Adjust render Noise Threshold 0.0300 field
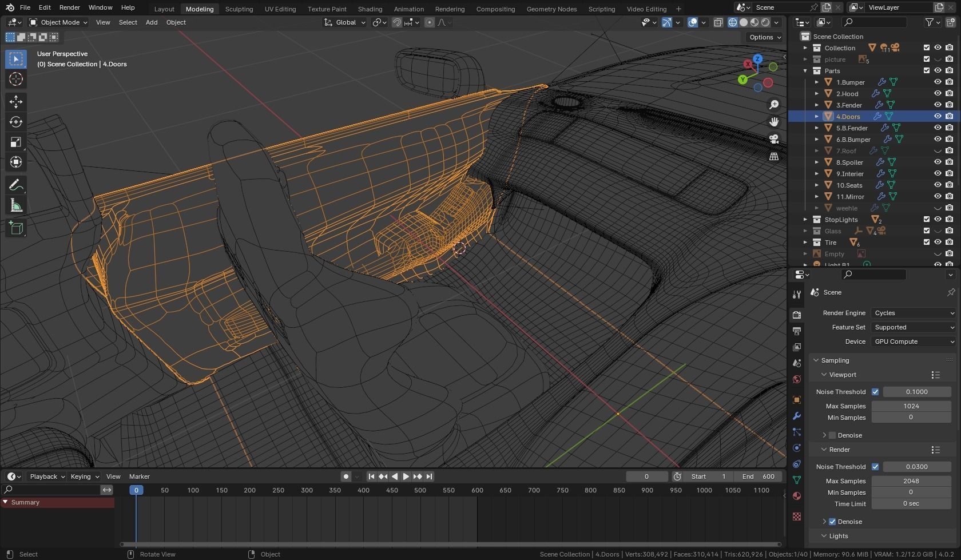The width and height of the screenshot is (961, 560). (917, 467)
